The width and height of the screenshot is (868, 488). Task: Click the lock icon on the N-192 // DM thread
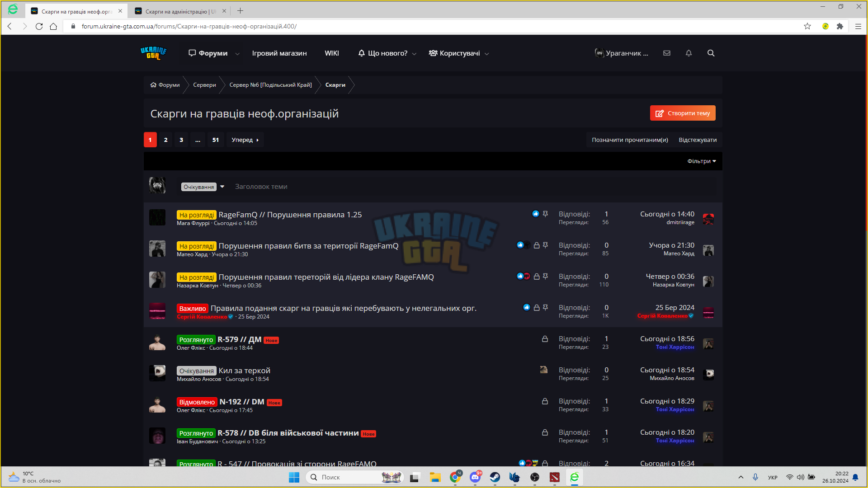point(545,401)
